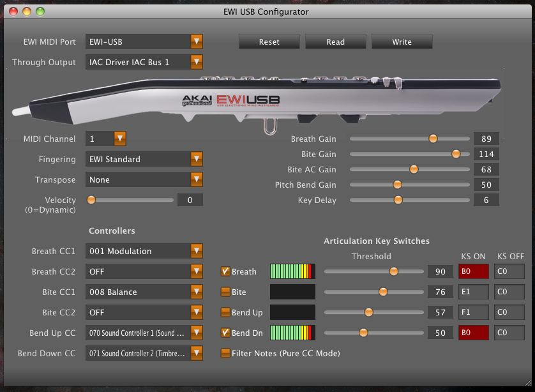Click the Velocity slider knob
This screenshot has height=392, width=535.
[91, 200]
